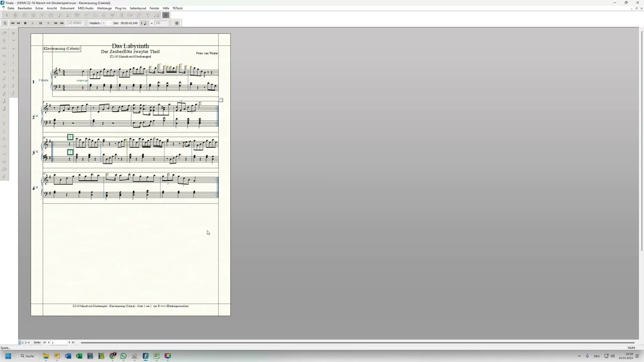This screenshot has width=644, height=362.
Task: Select the Smart Shape tool
Action: [95, 15]
